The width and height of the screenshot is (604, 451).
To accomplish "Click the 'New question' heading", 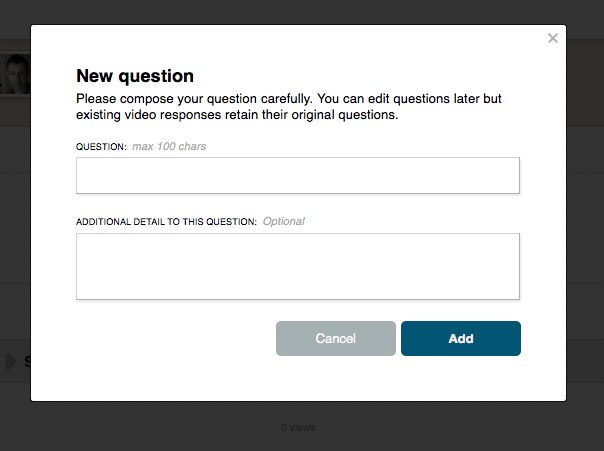I will pos(135,76).
